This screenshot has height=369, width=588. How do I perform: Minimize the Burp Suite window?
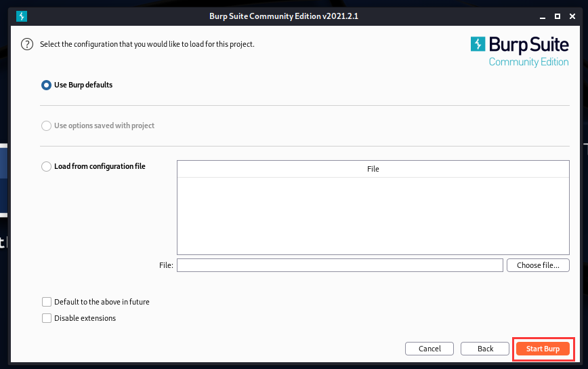[x=541, y=16]
